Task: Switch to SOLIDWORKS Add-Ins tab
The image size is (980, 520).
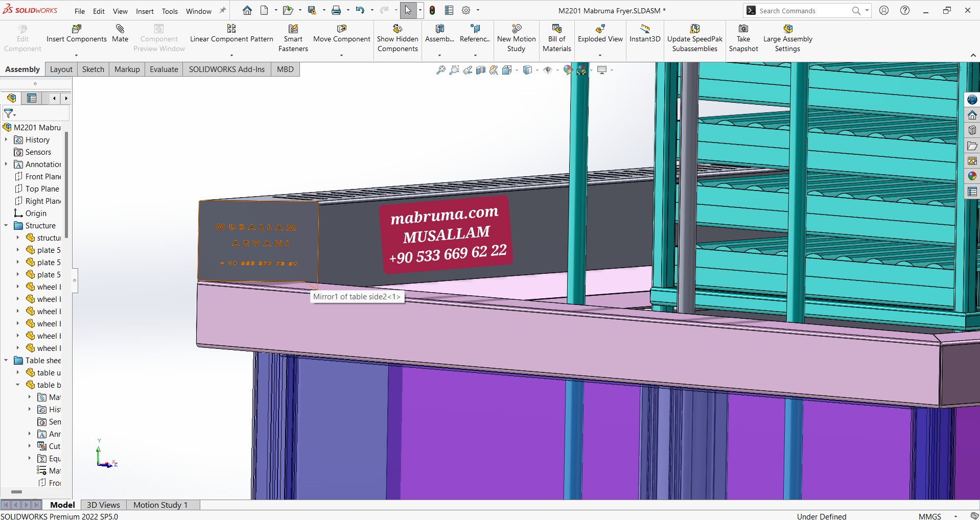Action: click(227, 69)
